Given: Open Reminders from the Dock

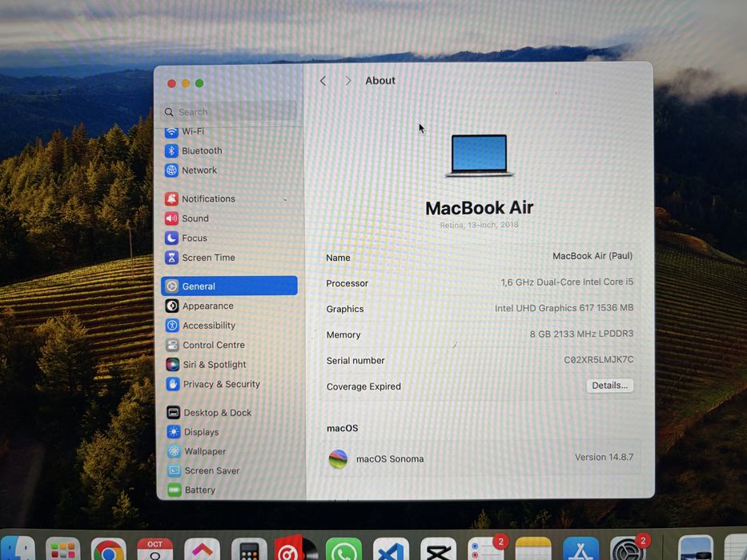Looking at the screenshot, I should click(x=485, y=549).
